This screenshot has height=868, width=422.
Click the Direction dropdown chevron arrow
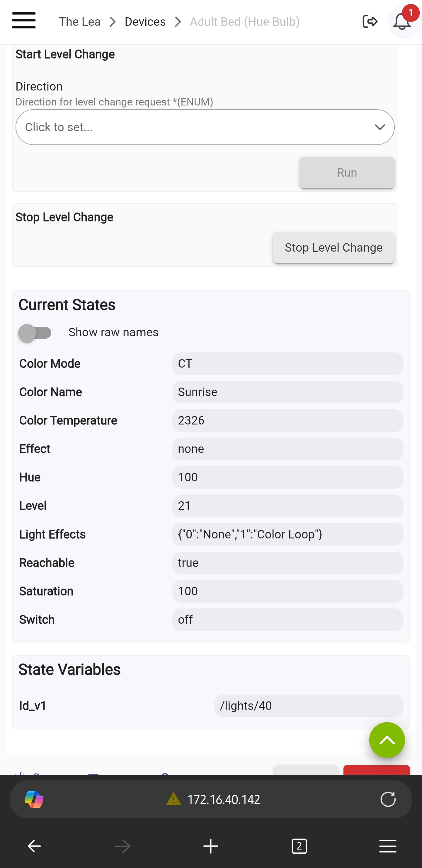[x=380, y=127]
